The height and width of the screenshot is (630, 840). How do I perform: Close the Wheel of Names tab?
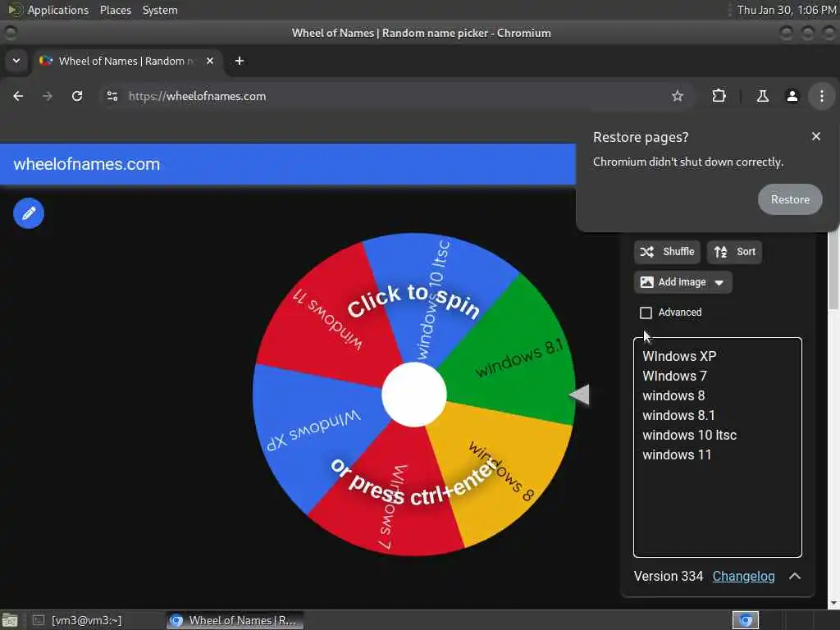(x=210, y=61)
